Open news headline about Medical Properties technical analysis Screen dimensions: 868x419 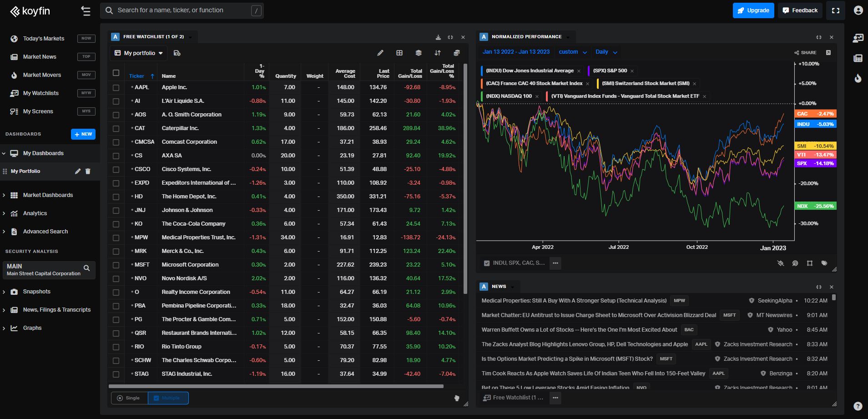click(574, 301)
